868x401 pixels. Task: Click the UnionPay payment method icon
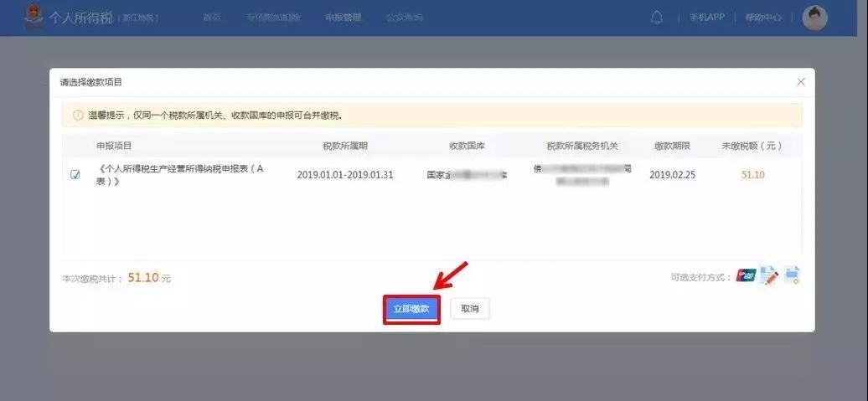tap(745, 276)
